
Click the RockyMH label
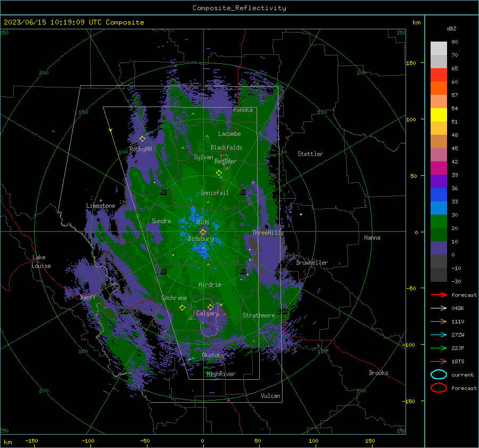click(x=141, y=149)
